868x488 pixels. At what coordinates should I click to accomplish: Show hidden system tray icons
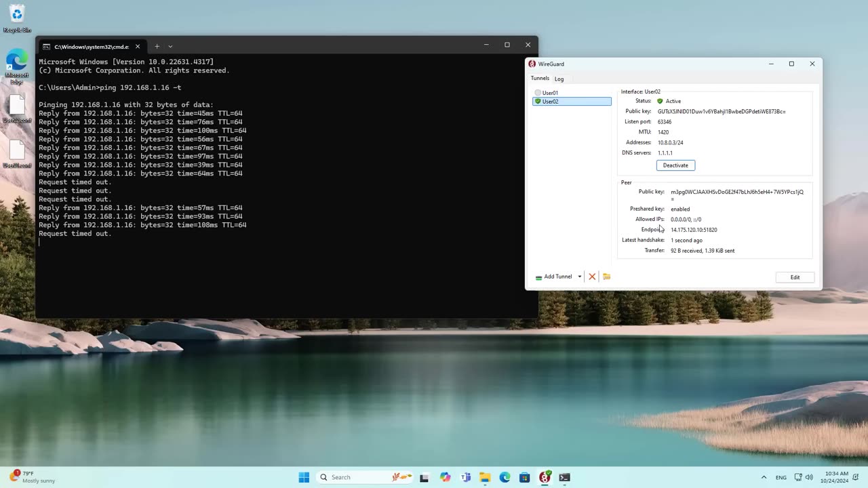764,477
